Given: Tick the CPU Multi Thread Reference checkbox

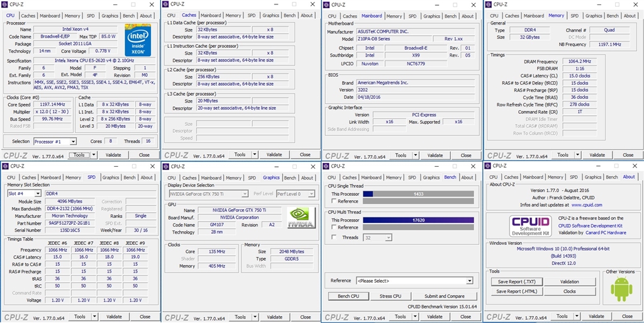Looking at the screenshot, I should click(335, 227).
